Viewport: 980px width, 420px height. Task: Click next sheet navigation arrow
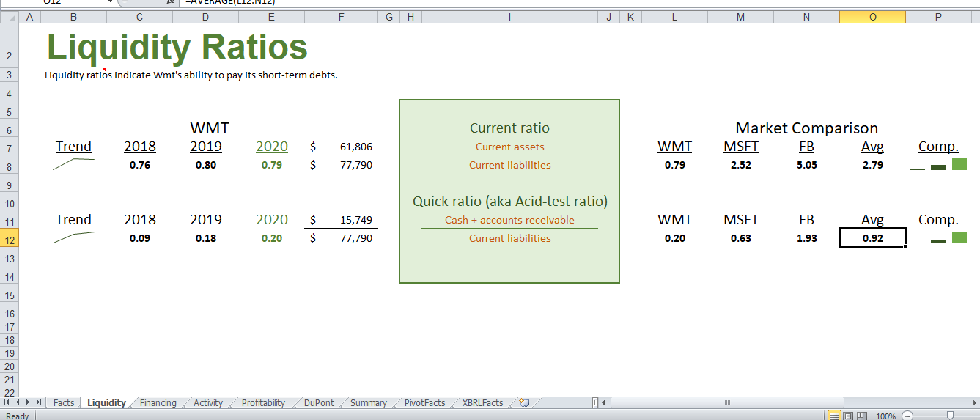pyautogui.click(x=29, y=403)
